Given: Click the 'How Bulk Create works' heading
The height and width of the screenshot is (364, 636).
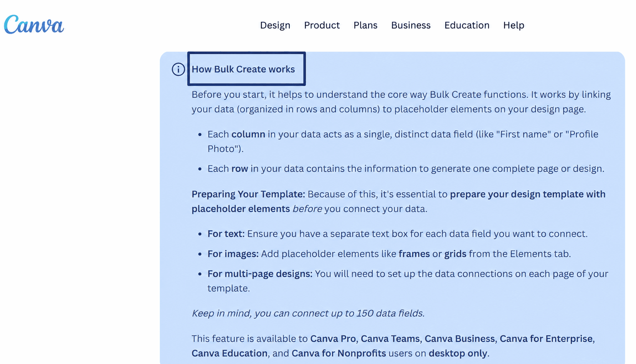Looking at the screenshot, I should (x=243, y=69).
